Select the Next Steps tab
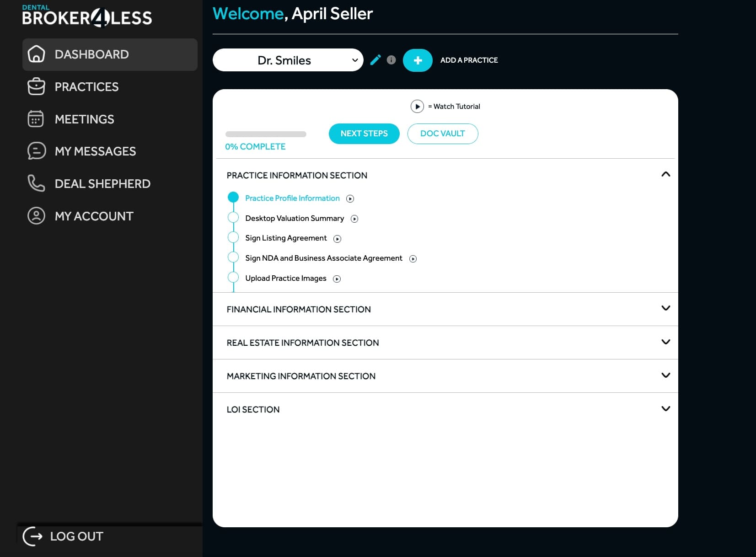756x557 pixels. 364,134
